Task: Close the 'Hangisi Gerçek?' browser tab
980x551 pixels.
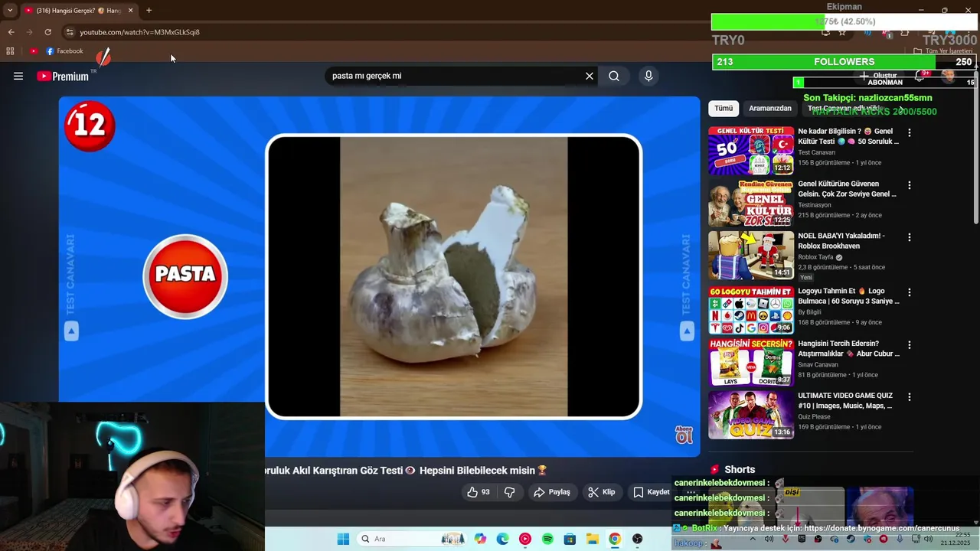Action: [130, 10]
